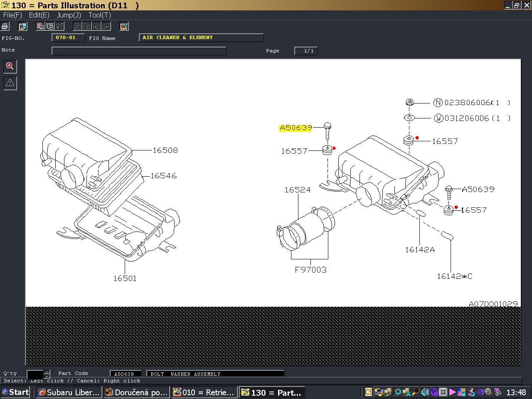
Task: Click the colorful four-pane tile tray icon
Action: click(x=461, y=392)
